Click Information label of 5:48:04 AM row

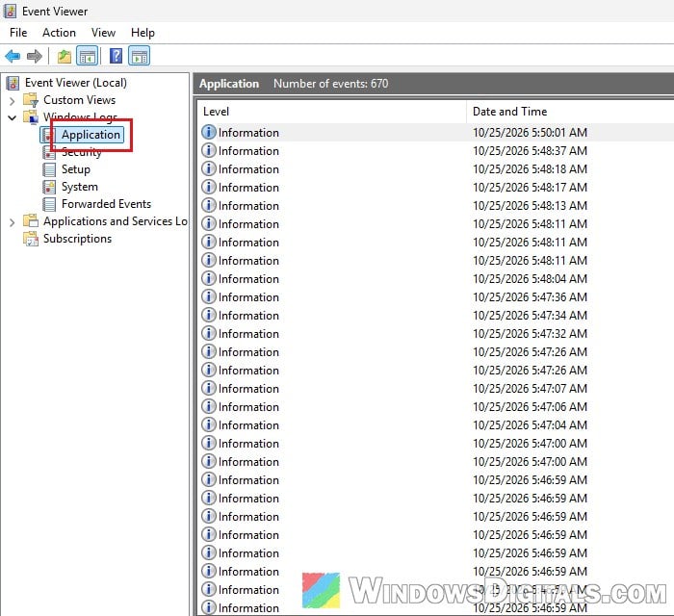pyautogui.click(x=248, y=279)
